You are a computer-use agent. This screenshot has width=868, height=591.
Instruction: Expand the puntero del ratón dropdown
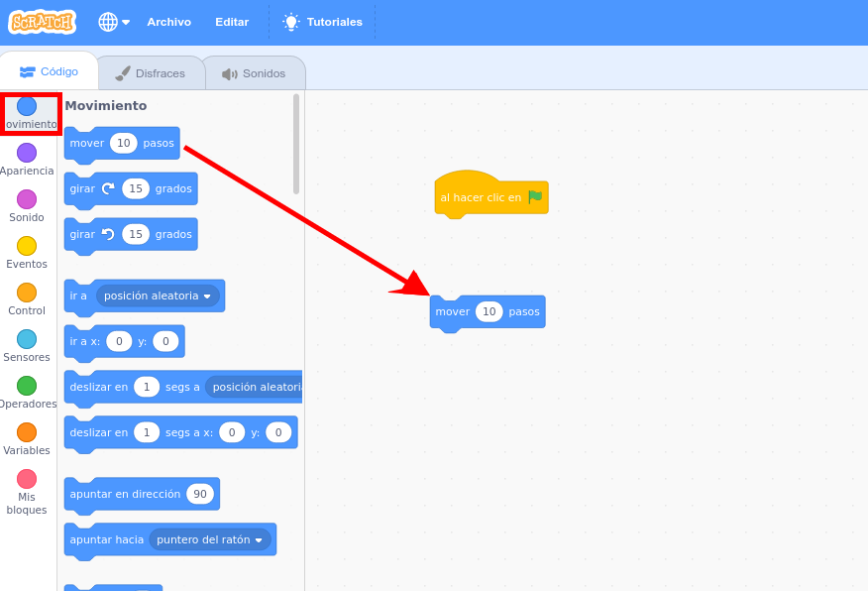pos(210,539)
